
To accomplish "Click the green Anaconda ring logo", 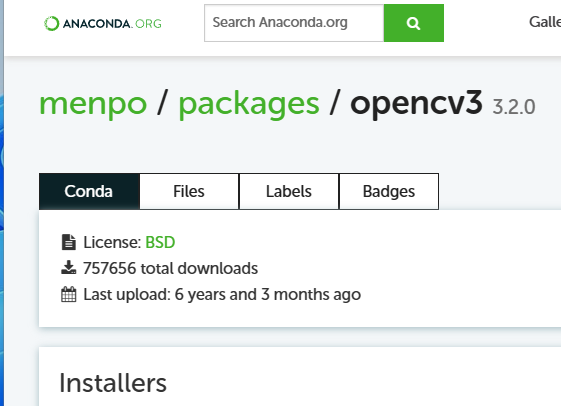I will (x=51, y=24).
